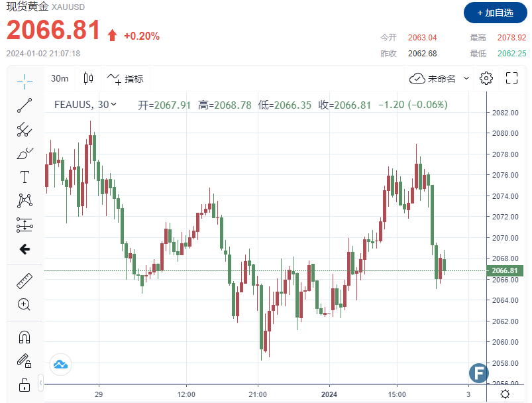
Task: Select the zoom-in magnifier tool
Action: [x=24, y=304]
